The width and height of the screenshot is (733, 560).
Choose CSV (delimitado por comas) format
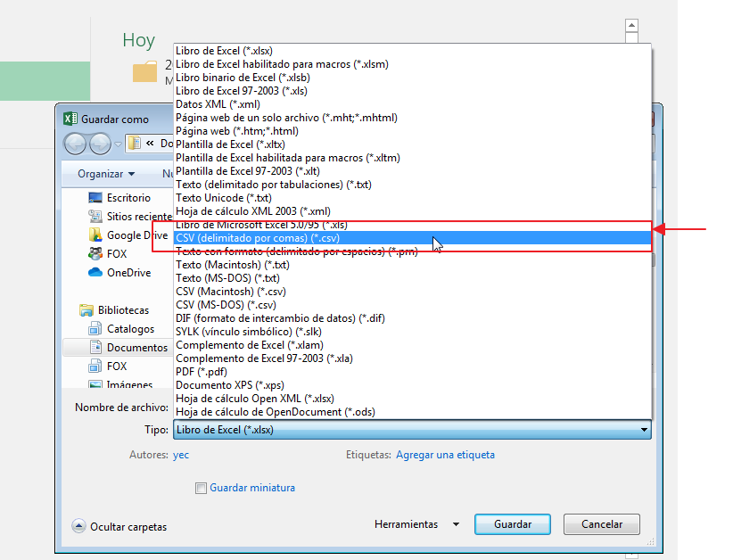[258, 238]
